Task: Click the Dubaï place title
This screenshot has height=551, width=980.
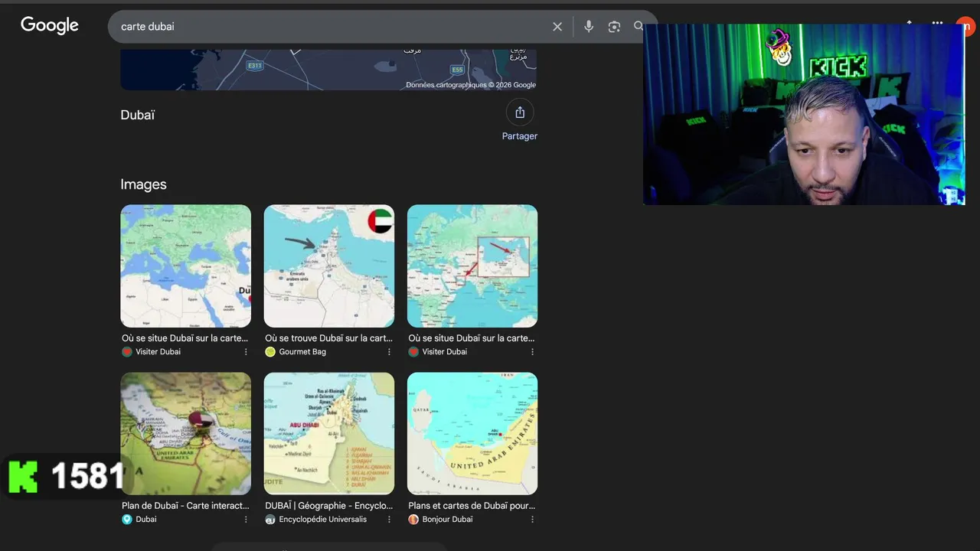Action: 138,115
